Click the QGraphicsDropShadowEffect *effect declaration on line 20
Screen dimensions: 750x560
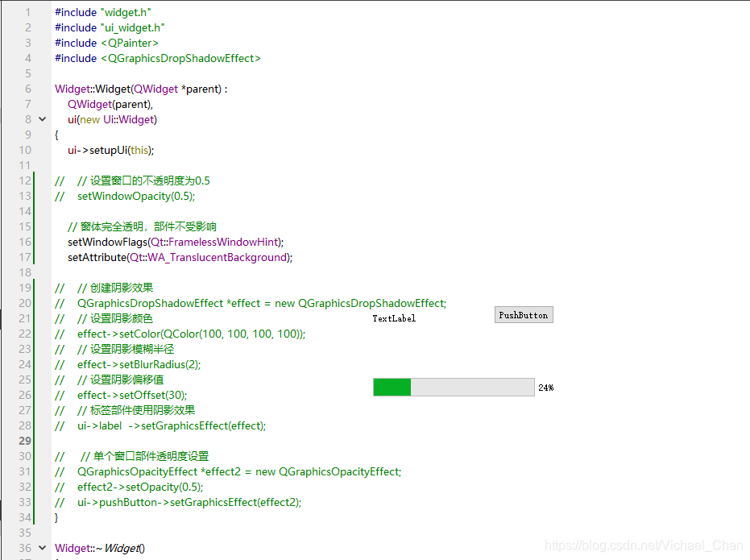251,303
